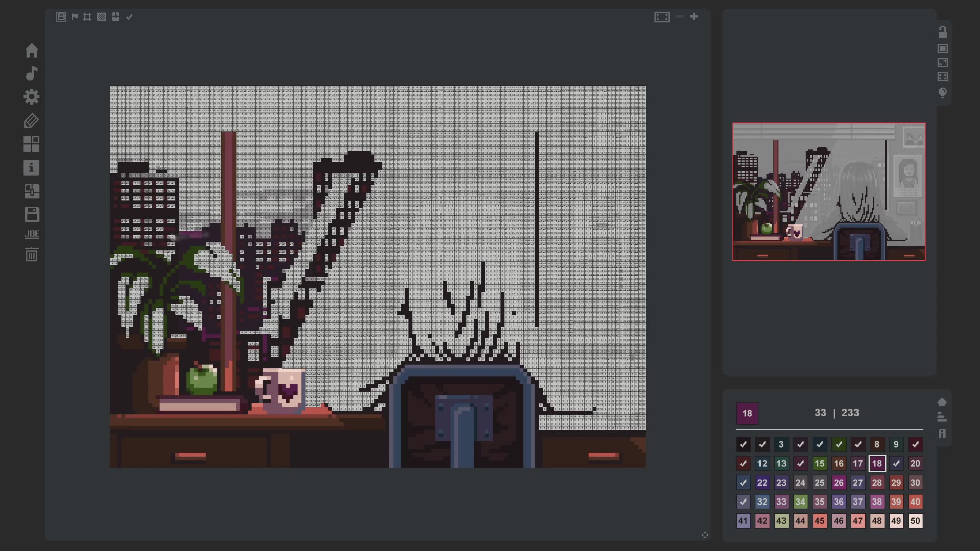Open settings with the gear icon
This screenshot has height=551, width=980.
point(32,97)
